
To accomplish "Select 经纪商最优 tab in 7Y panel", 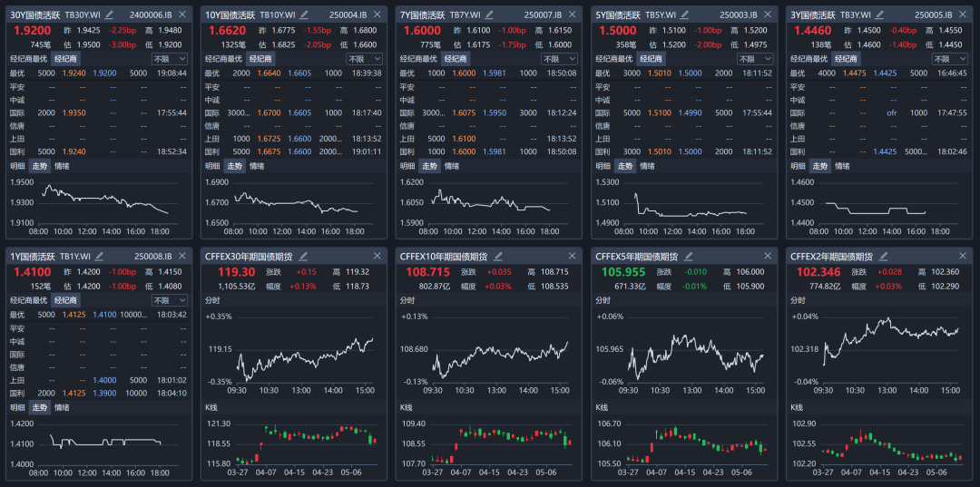I will pyautogui.click(x=418, y=59).
